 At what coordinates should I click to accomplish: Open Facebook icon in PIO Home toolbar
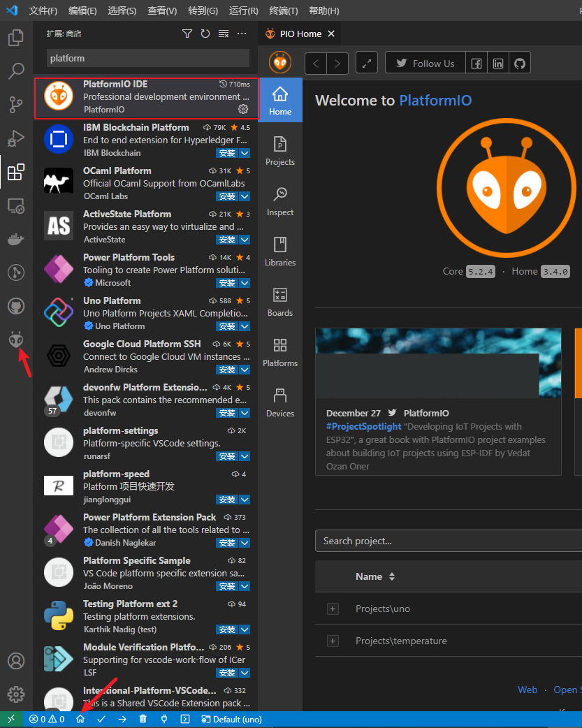point(476,63)
